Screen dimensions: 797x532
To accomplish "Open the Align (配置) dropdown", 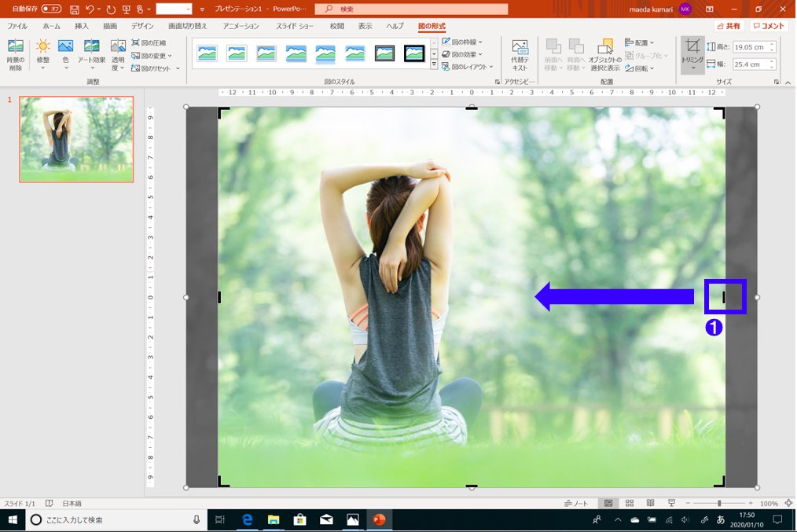I will (x=640, y=42).
